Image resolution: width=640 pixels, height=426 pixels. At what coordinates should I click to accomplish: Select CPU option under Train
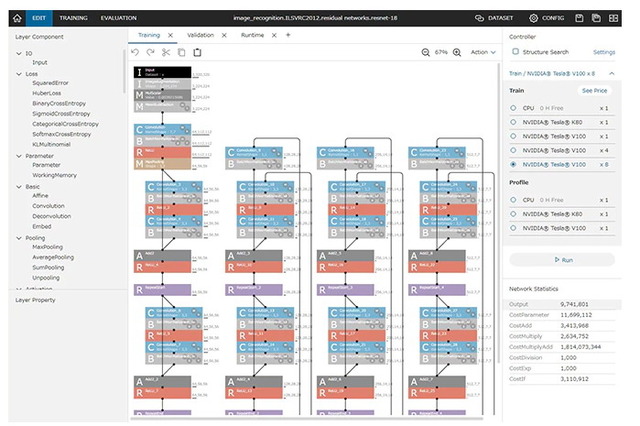pos(513,108)
